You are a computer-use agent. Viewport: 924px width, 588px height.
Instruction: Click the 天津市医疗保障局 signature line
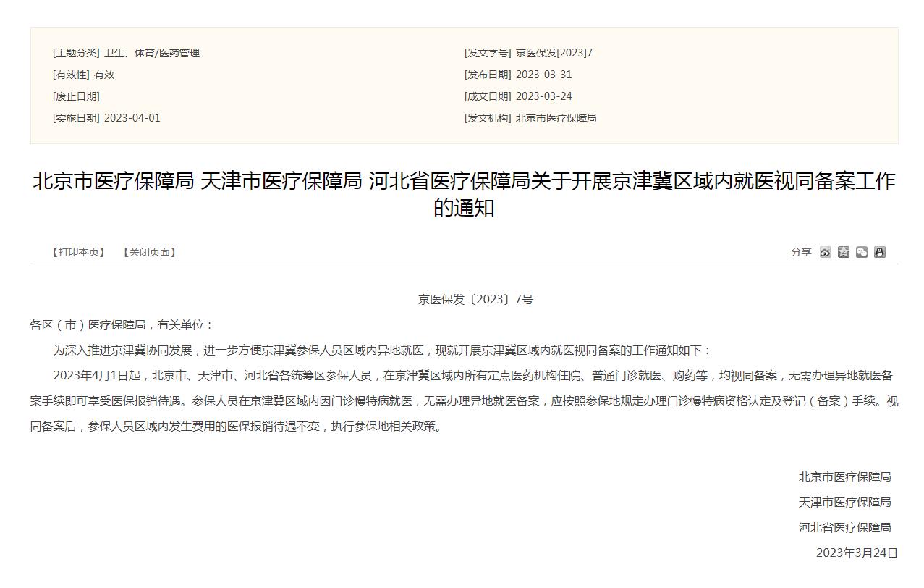(844, 502)
